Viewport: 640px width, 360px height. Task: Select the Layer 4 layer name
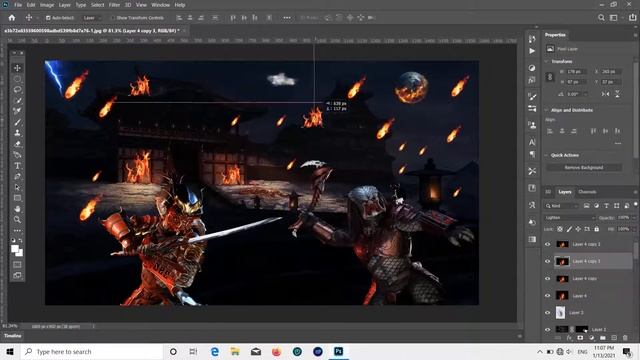tap(579, 296)
